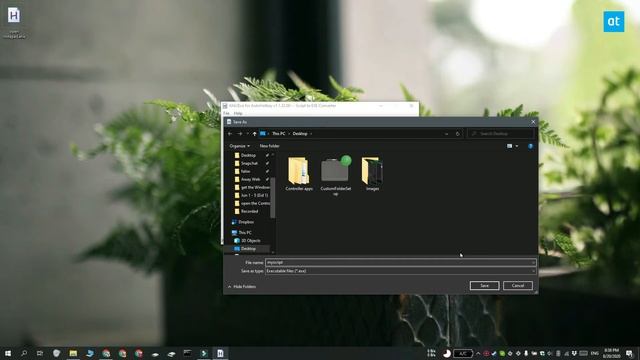Open the H script file on desktop
Screen dimensions: 640x360
(x=14, y=22)
